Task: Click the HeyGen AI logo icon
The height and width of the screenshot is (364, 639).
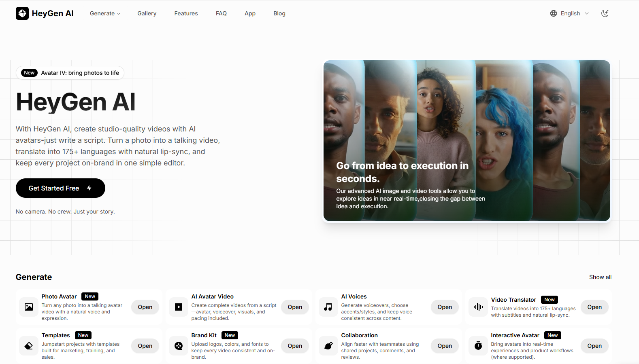Action: click(x=22, y=13)
